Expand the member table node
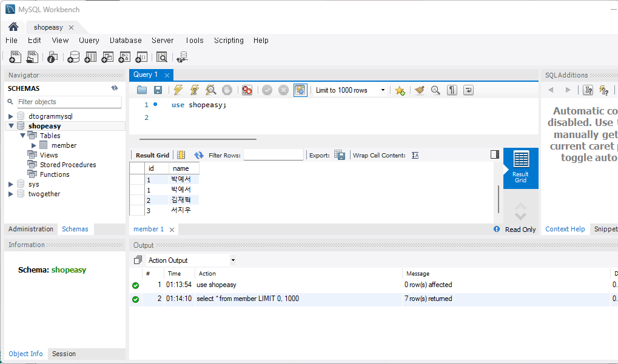The width and height of the screenshot is (618, 364). (34, 145)
